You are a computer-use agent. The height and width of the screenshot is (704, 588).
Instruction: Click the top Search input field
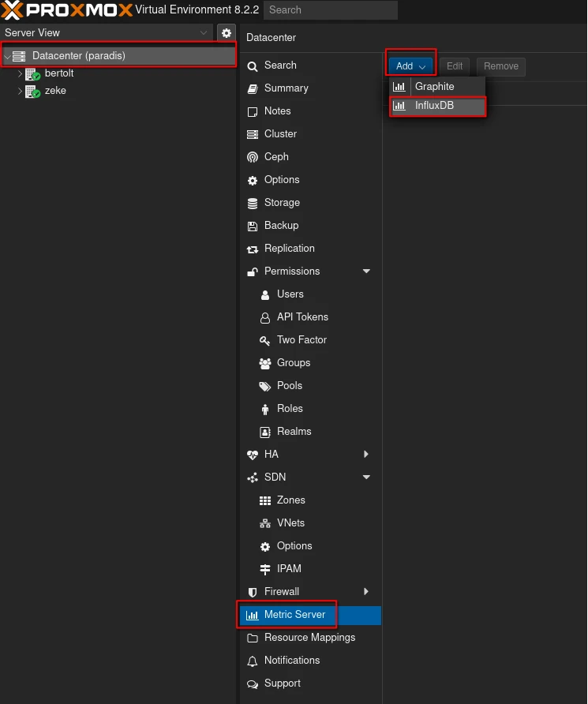(x=330, y=10)
